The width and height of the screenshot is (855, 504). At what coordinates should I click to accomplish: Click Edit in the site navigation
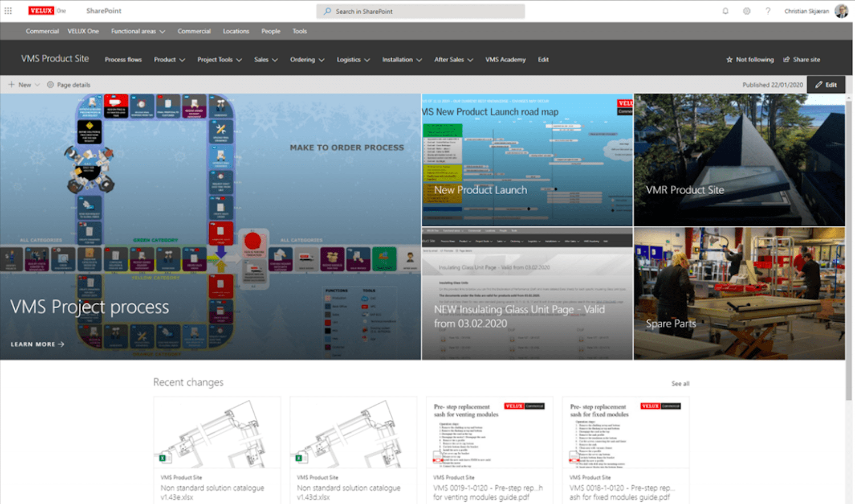click(x=543, y=59)
